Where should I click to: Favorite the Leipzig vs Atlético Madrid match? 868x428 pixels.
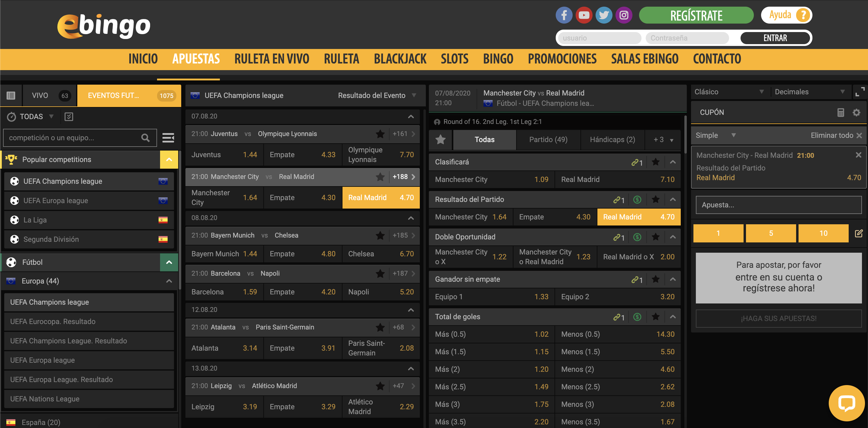[380, 386]
